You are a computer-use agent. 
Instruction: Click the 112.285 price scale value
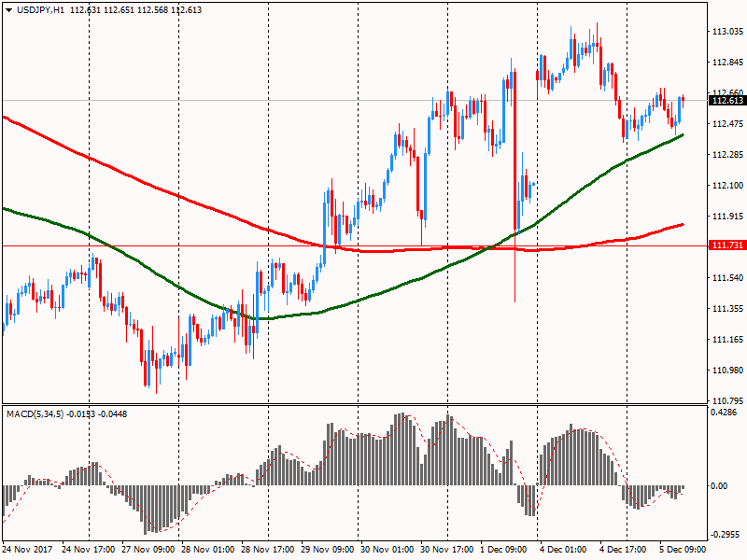tap(727, 155)
